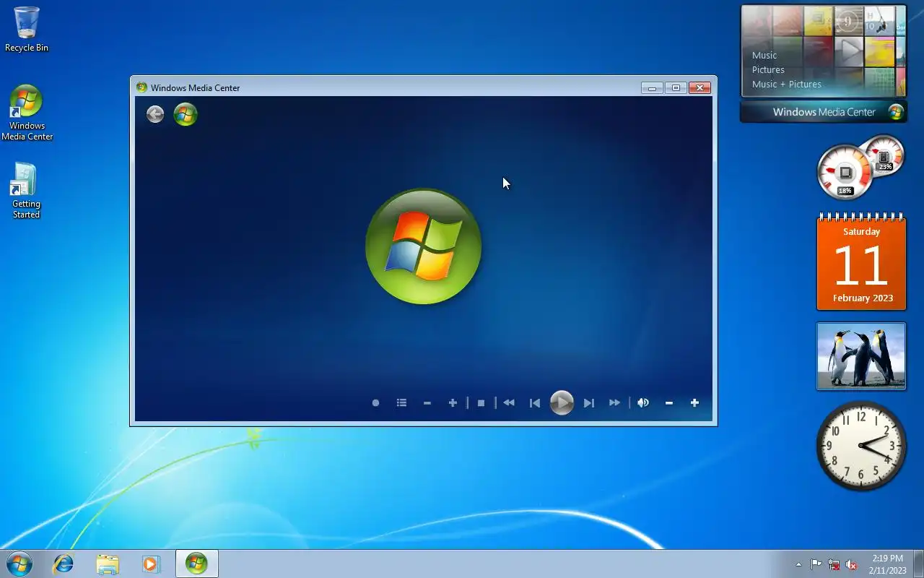Show hidden tray icons arrow
The width and height of the screenshot is (924, 578).
[798, 564]
